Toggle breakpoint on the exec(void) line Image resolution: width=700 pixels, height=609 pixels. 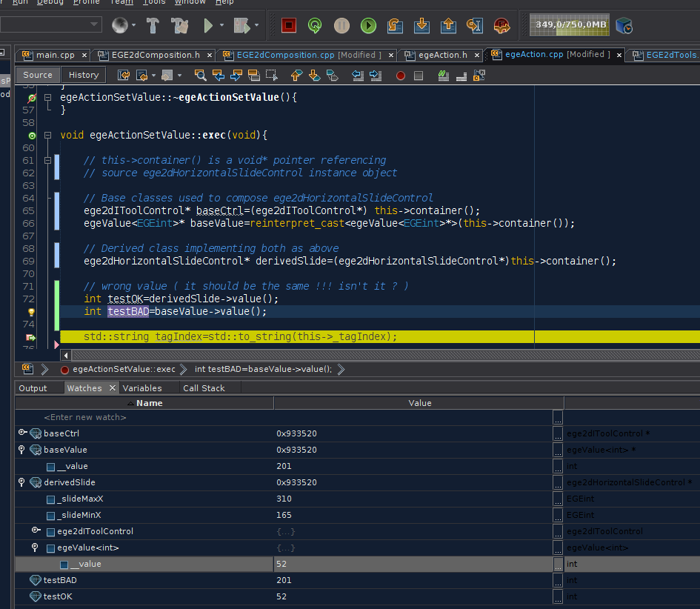32,136
